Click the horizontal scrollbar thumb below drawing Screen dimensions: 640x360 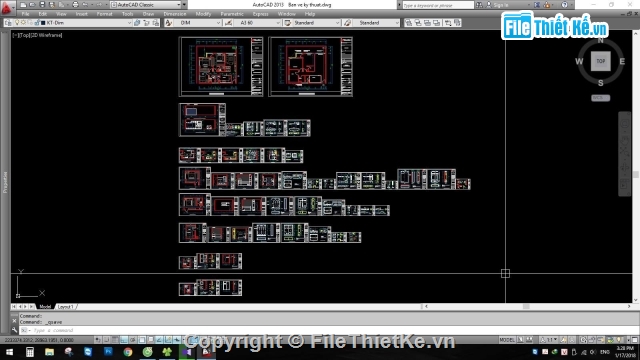click(x=526, y=306)
